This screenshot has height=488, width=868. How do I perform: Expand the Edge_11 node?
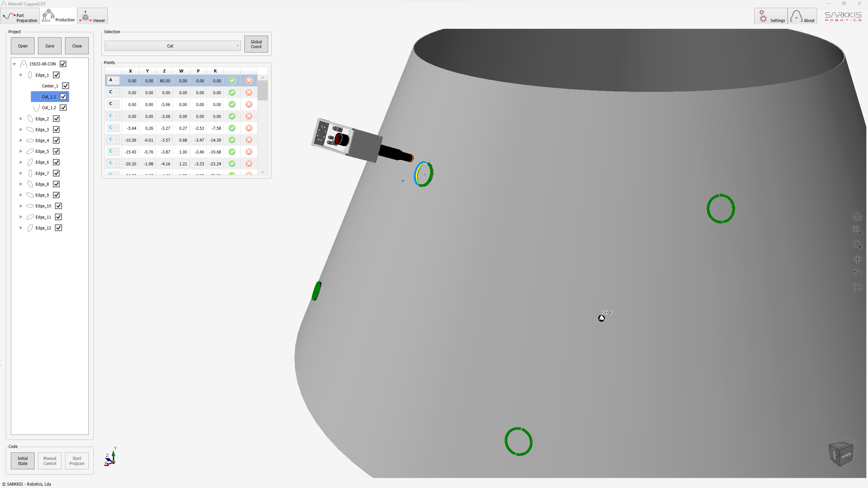click(21, 217)
